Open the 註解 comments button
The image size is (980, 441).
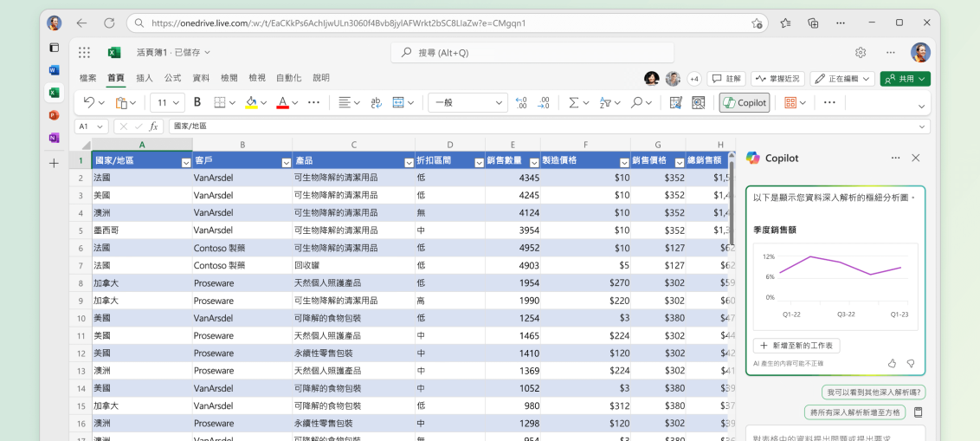pyautogui.click(x=726, y=79)
